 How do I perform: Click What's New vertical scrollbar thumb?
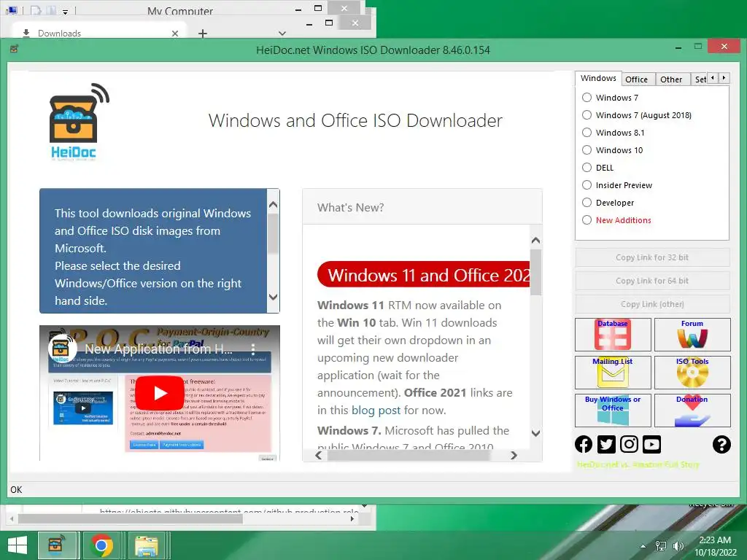click(x=535, y=272)
